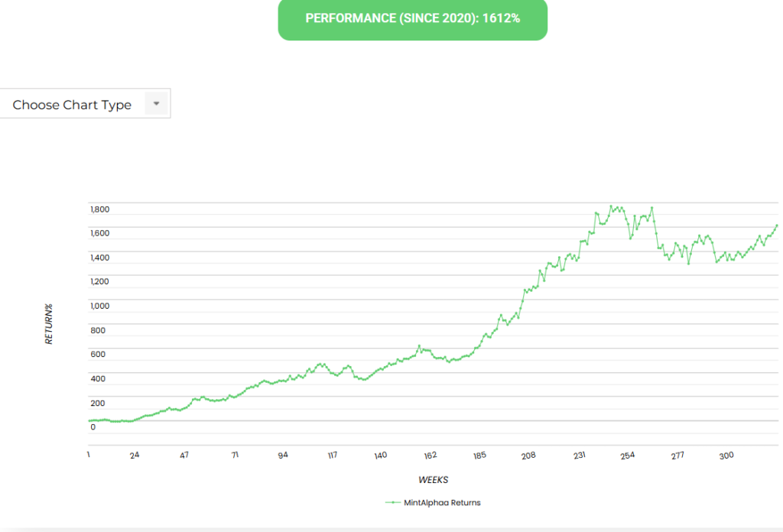Image resolution: width=783 pixels, height=532 pixels.
Task: Click the last data point on the line
Action: tap(777, 225)
